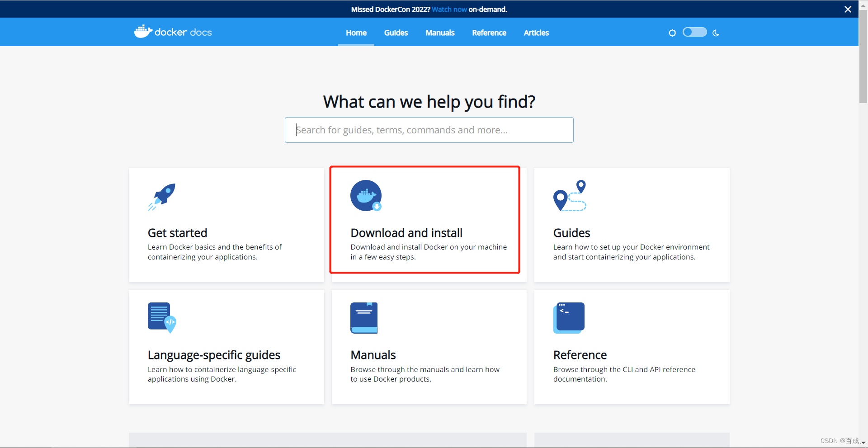Click the scrollbar down arrow

863,443
